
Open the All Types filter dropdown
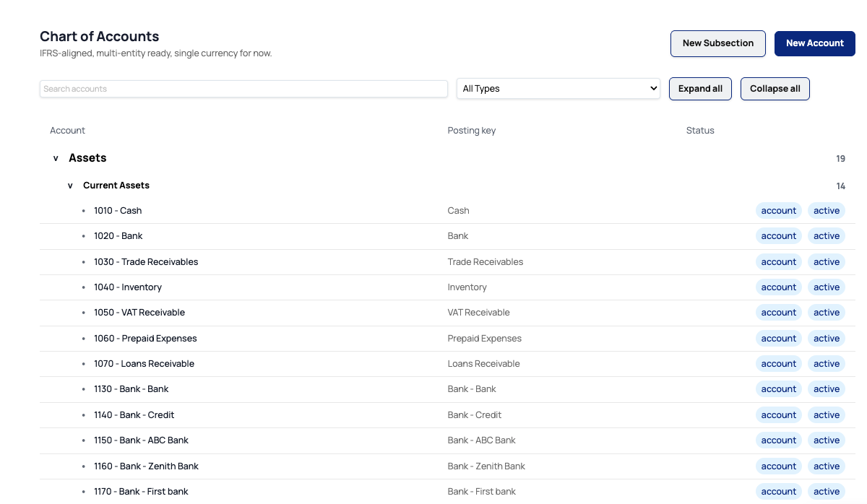click(558, 88)
